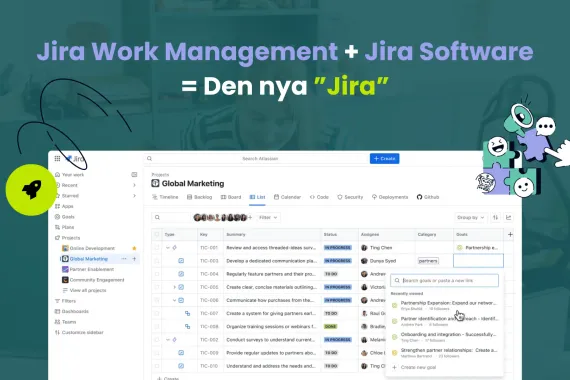Click Customize sidebar
570x380 pixels.
(79, 333)
